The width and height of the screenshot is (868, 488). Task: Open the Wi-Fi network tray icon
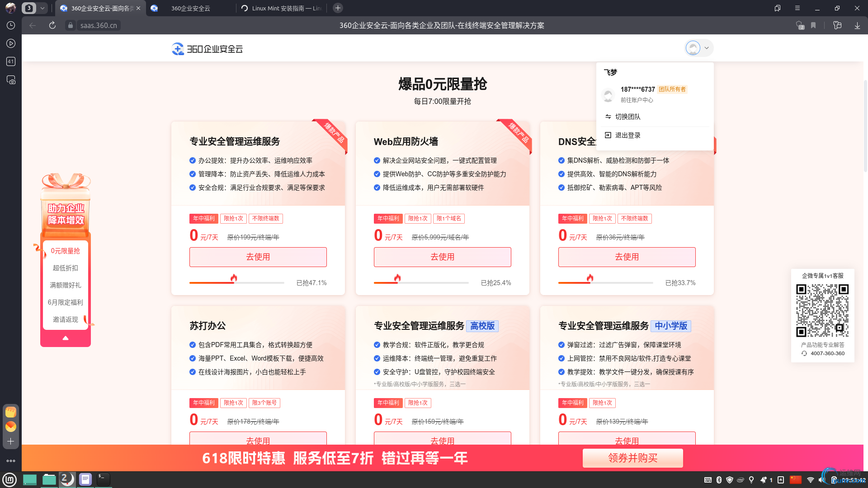[x=811, y=480]
